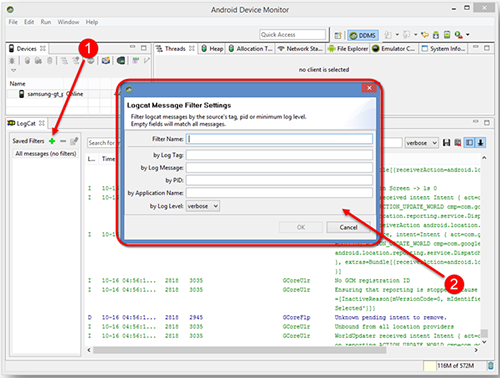
Task: Switch to the Network Statistics tab
Action: tap(300, 49)
